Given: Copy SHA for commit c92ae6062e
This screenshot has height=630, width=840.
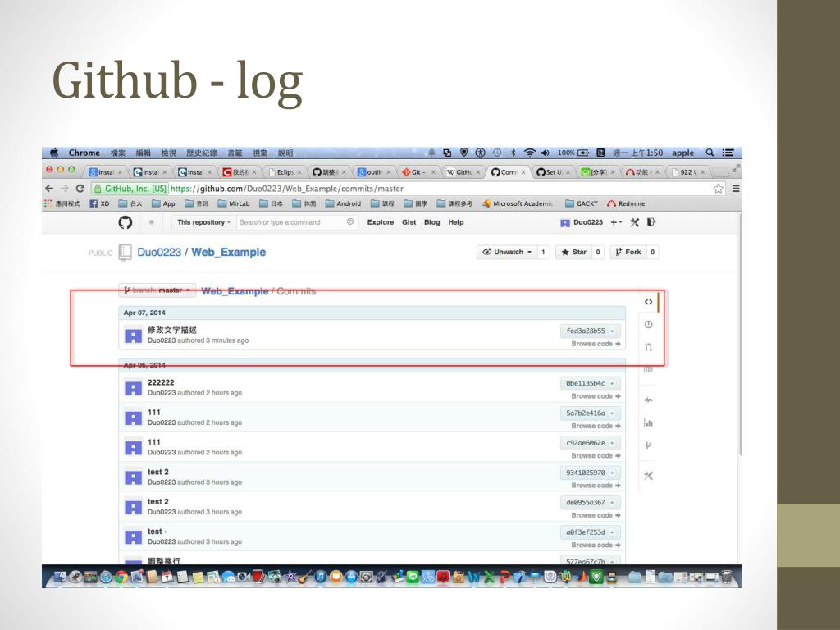Looking at the screenshot, I should coord(612,443).
